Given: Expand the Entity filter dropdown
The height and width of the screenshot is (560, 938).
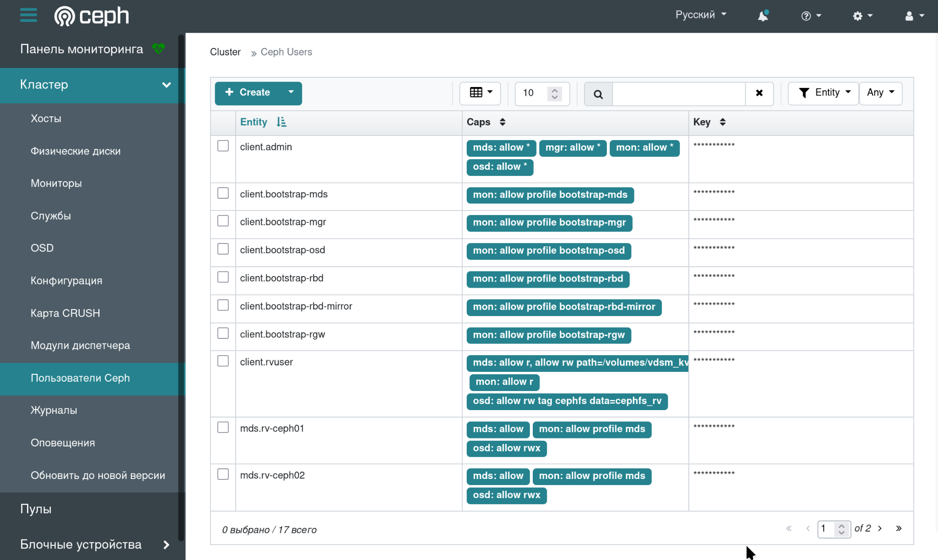Looking at the screenshot, I should point(823,93).
